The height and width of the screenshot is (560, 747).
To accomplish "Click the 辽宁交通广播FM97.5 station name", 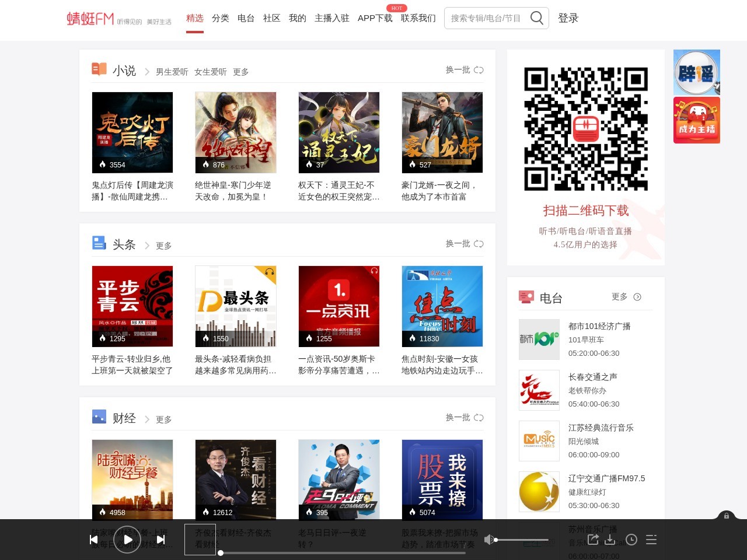I will pyautogui.click(x=607, y=478).
